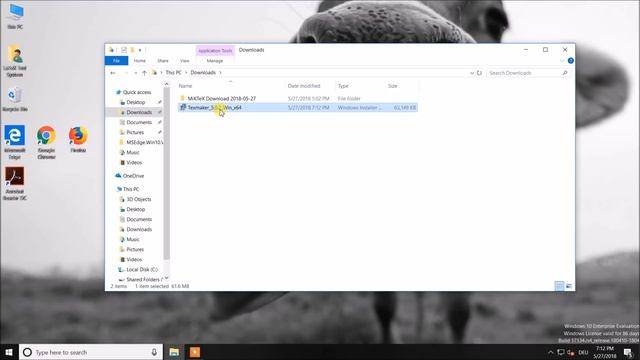Image resolution: width=640 pixels, height=360 pixels.
Task: Open the This PC desktop icon
Action: click(x=16, y=16)
